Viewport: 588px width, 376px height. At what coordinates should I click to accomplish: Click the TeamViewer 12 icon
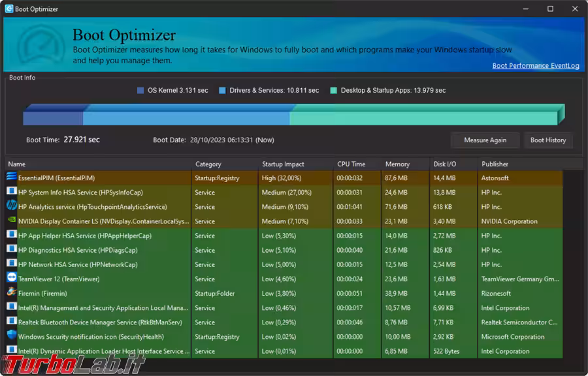coord(11,279)
